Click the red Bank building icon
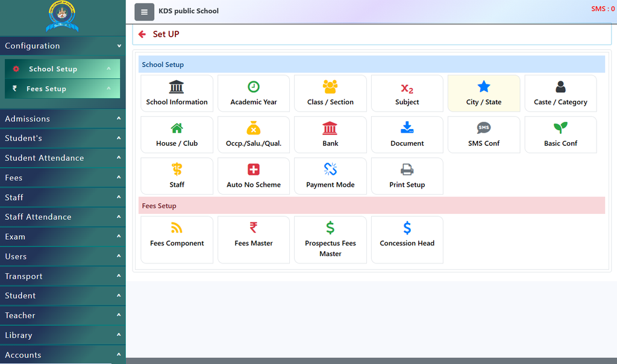Screen dimensions: 617x364 click(330, 128)
